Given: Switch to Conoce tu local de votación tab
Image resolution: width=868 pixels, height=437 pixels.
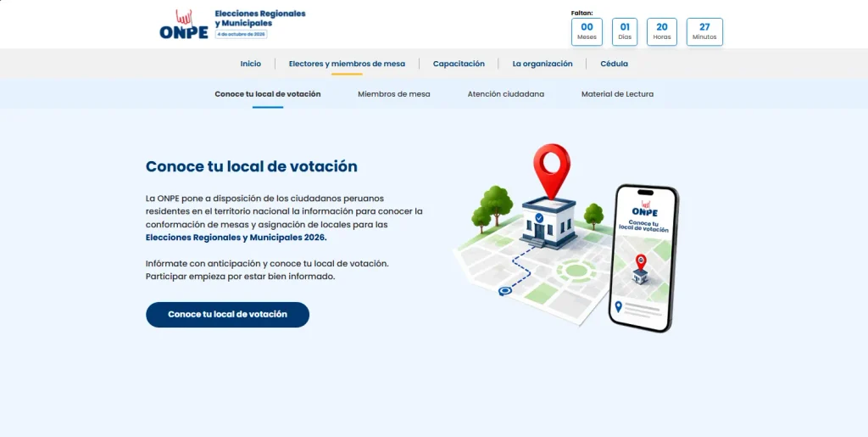Looking at the screenshot, I should click(x=268, y=94).
